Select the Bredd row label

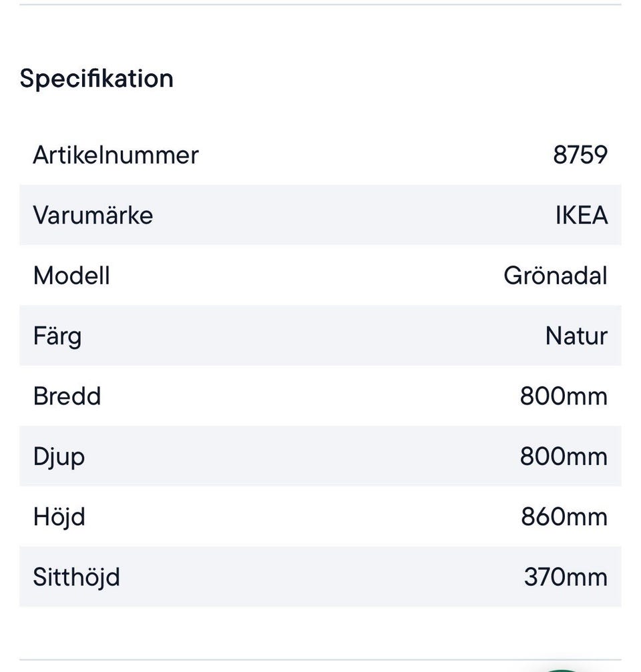[x=67, y=396]
